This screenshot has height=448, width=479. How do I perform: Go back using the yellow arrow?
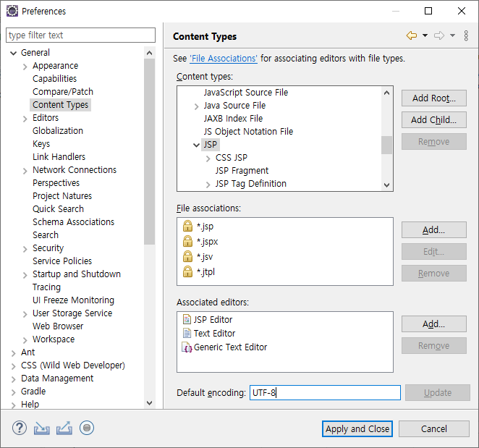coord(412,35)
